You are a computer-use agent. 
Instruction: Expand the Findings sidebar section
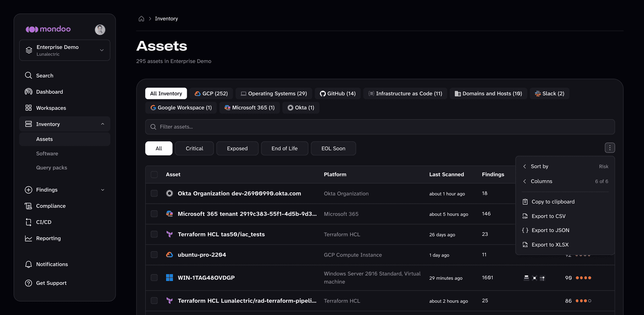pos(103,190)
